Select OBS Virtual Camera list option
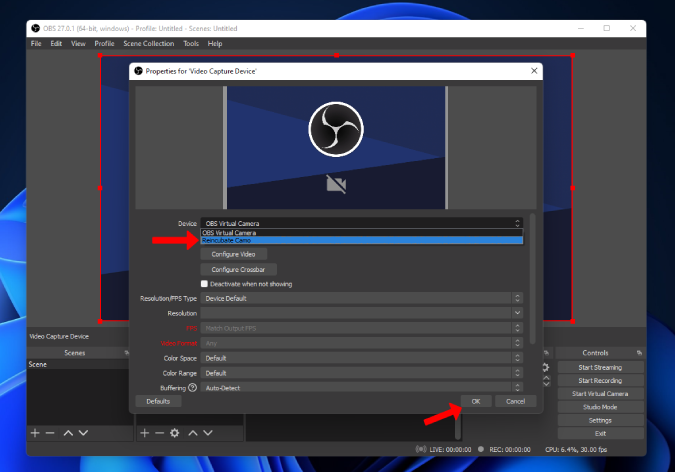The width and height of the screenshot is (675, 472). 362,233
